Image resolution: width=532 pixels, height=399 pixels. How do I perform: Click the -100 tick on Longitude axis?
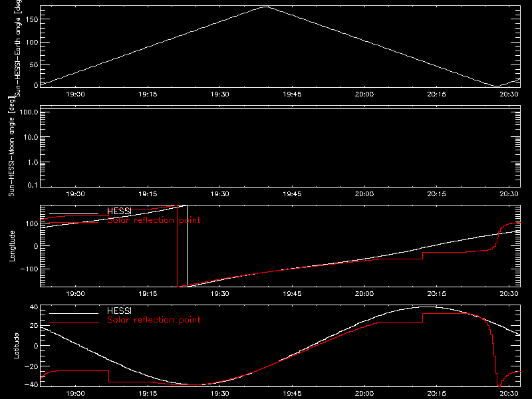click(x=29, y=269)
